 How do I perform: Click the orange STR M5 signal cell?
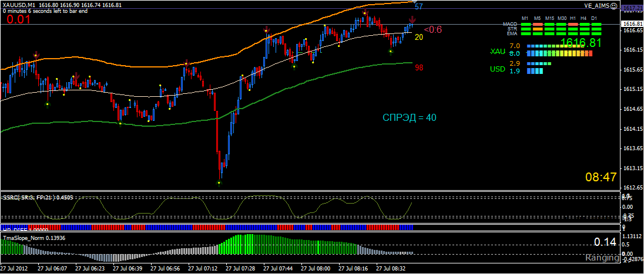(538, 29)
